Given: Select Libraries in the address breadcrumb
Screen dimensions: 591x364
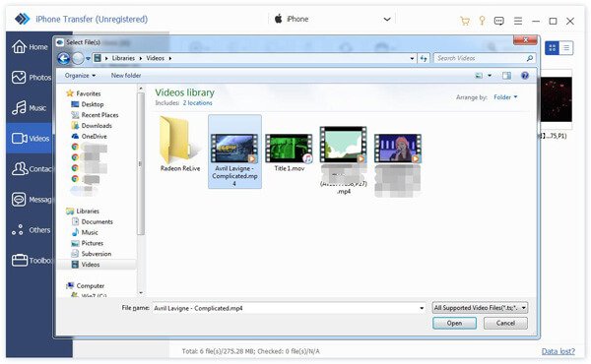Looking at the screenshot, I should (x=123, y=58).
